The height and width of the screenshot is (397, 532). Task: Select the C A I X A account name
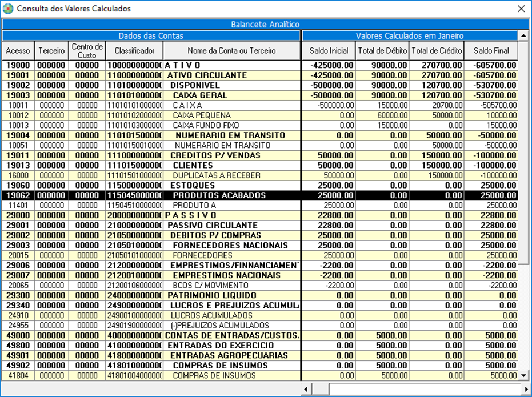187,106
